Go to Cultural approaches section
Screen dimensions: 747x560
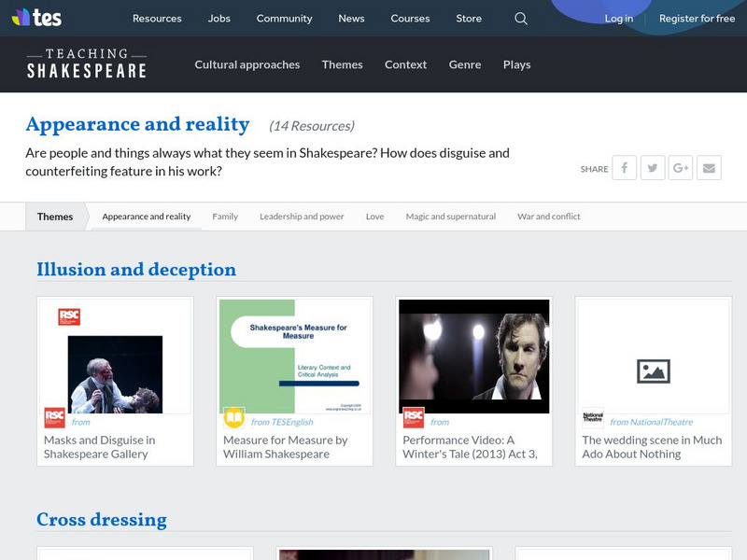(x=247, y=64)
